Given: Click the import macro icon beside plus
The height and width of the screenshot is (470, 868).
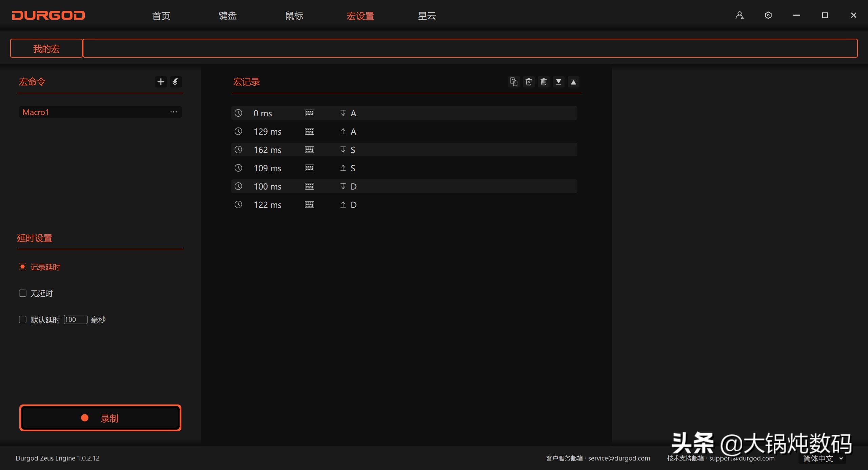Looking at the screenshot, I should [176, 82].
